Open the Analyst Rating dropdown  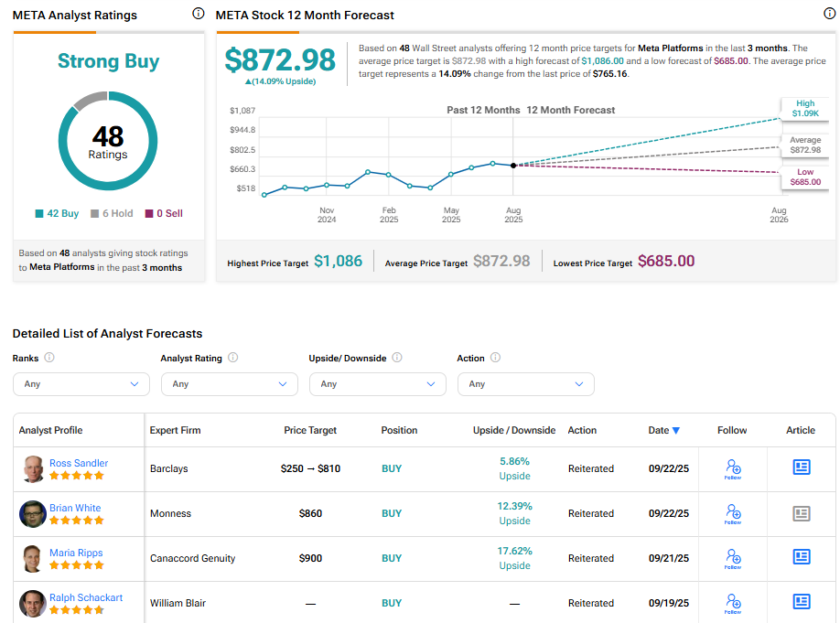(230, 384)
